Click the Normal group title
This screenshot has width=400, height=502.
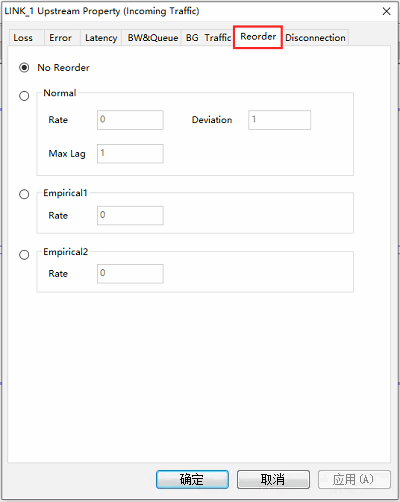point(60,93)
